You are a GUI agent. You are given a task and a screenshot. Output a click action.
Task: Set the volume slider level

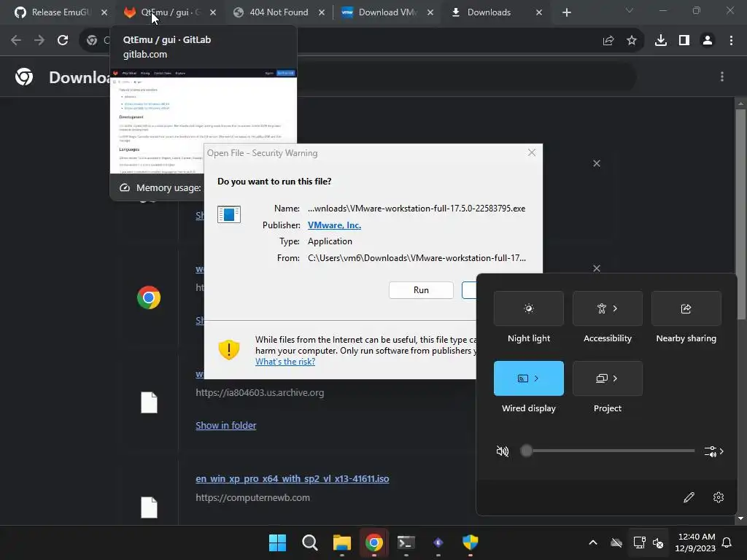pyautogui.click(x=608, y=451)
